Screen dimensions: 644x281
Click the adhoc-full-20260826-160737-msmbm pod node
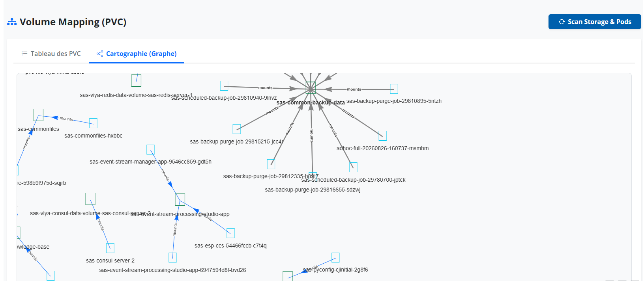coord(383,136)
